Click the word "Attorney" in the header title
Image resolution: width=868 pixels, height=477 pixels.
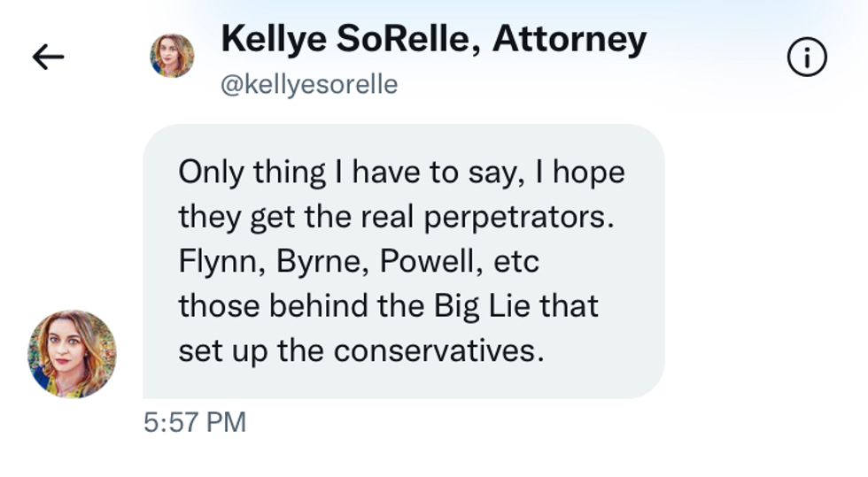[570, 39]
